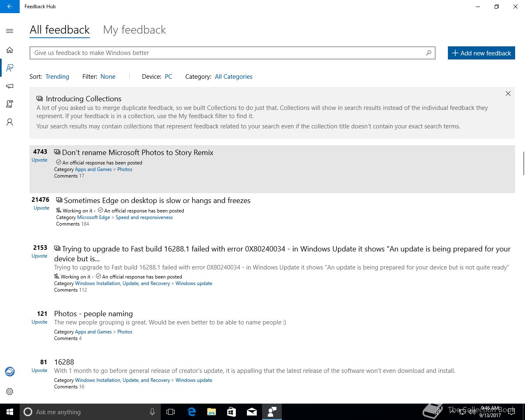Click Add new feedback button
Screen dimensions: 525x420
pyautogui.click(x=482, y=53)
